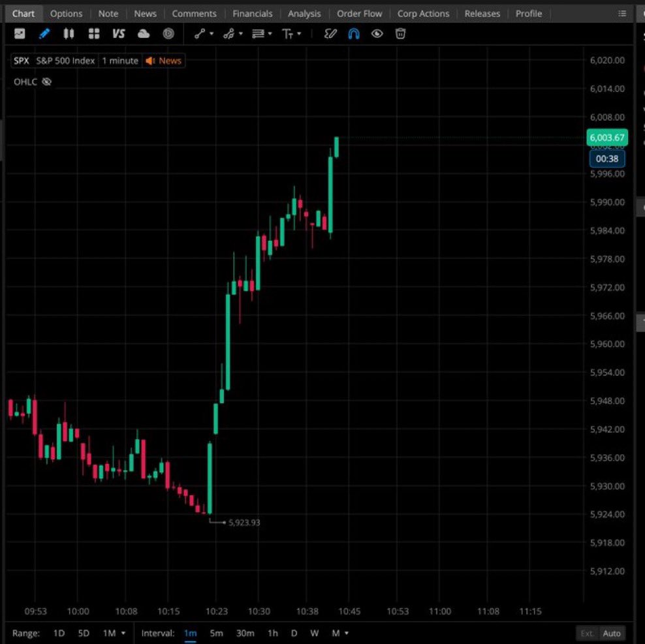Open the Comments tab
The width and height of the screenshot is (645, 644).
194,14
